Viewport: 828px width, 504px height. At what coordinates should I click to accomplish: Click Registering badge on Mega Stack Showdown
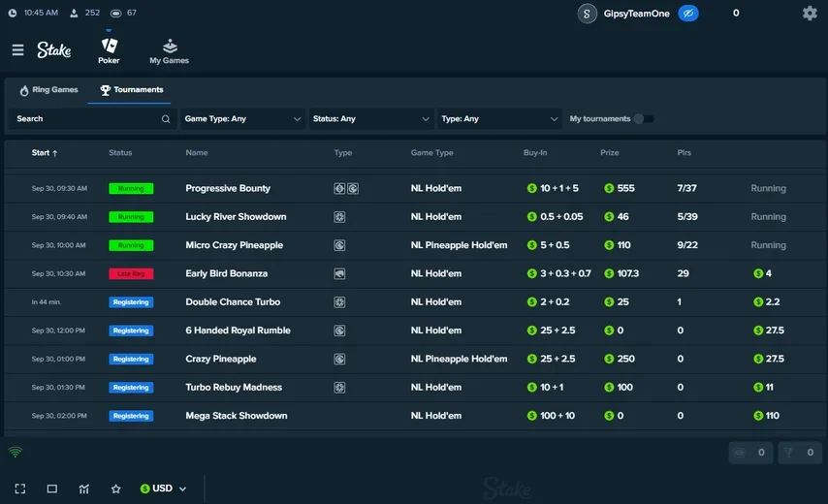tap(131, 417)
